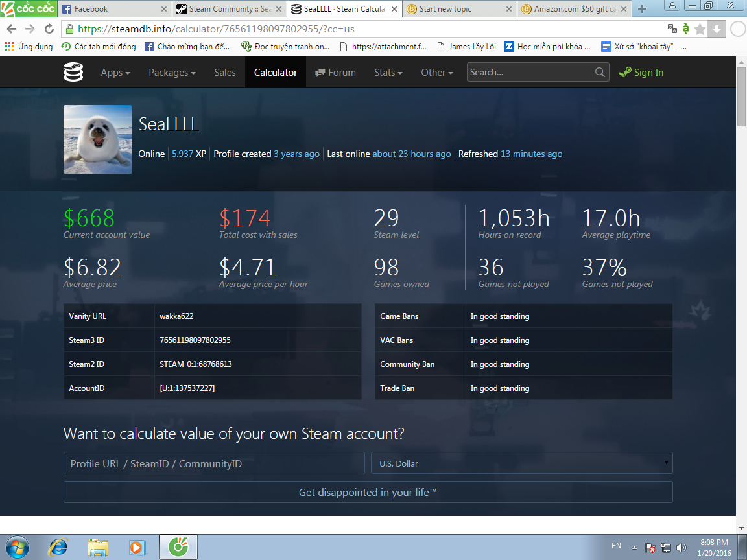Show hidden tray icons arrow
Image resolution: width=747 pixels, height=560 pixels.
(x=634, y=548)
